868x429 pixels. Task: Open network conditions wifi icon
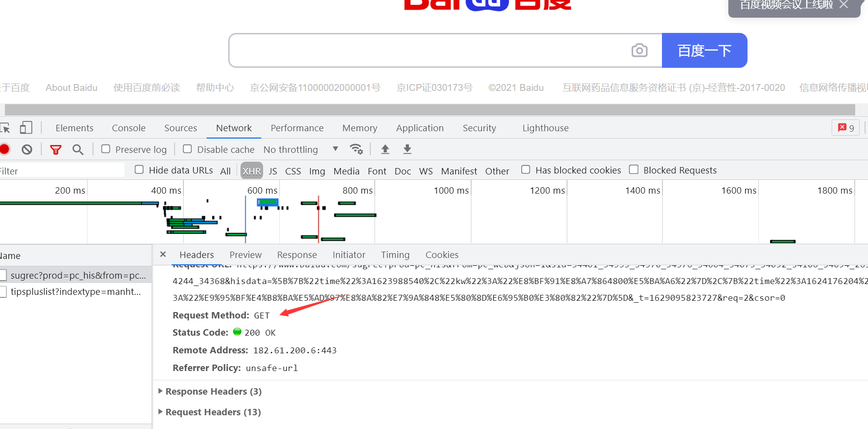(x=356, y=149)
